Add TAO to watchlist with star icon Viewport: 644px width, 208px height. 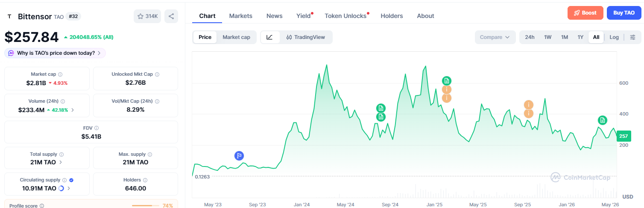(147, 16)
